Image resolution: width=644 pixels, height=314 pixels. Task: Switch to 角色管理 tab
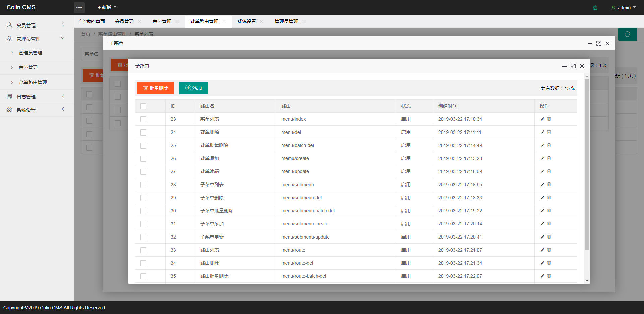pyautogui.click(x=162, y=21)
